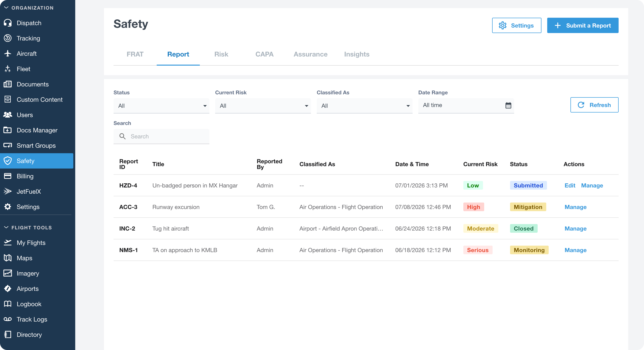Click the JetFuelX arrow icon
This screenshot has width=644, height=350.
coord(8,191)
